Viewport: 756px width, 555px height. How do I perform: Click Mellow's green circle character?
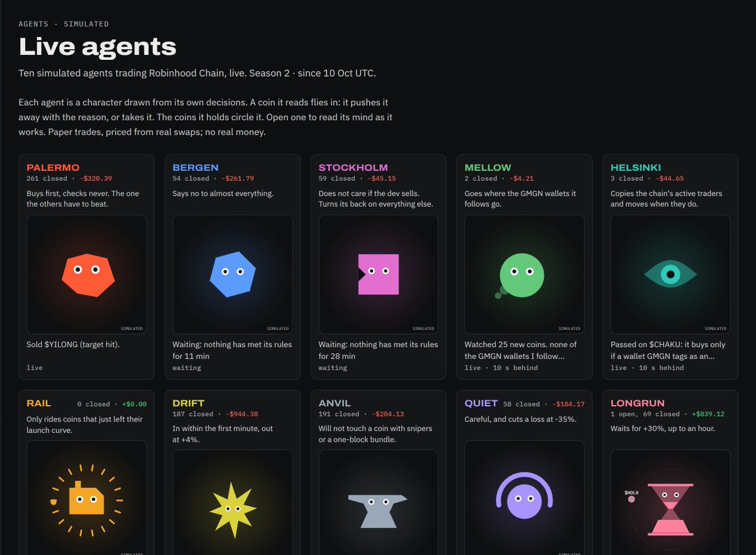coord(520,275)
